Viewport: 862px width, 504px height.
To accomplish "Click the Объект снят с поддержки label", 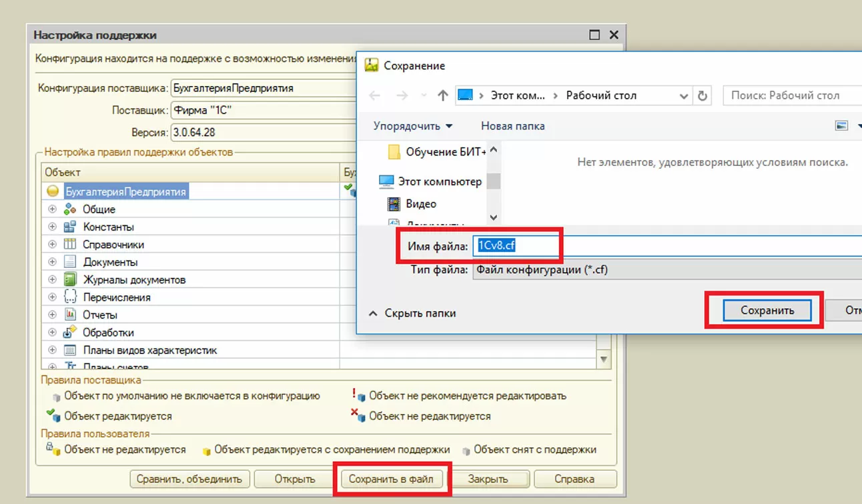I will click(535, 450).
